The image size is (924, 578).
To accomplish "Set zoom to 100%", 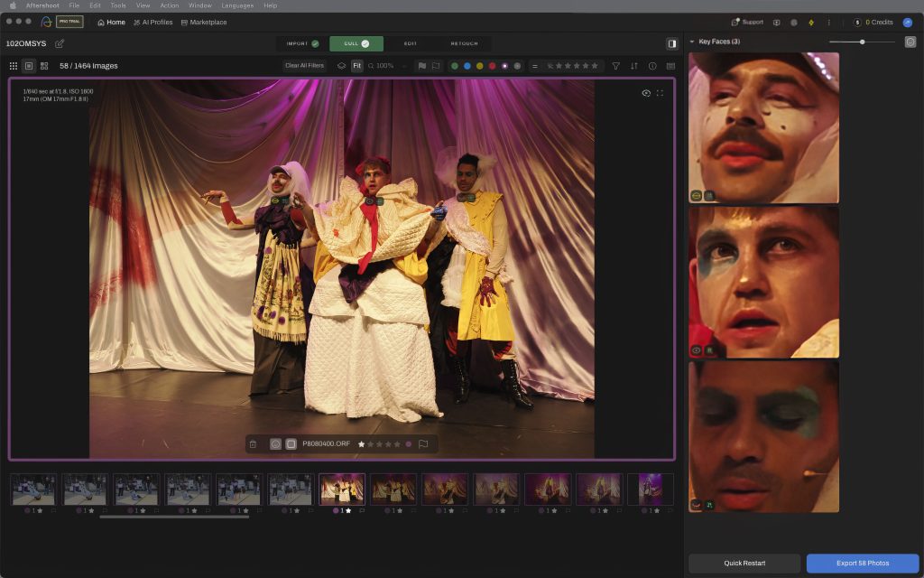I will pos(382,66).
